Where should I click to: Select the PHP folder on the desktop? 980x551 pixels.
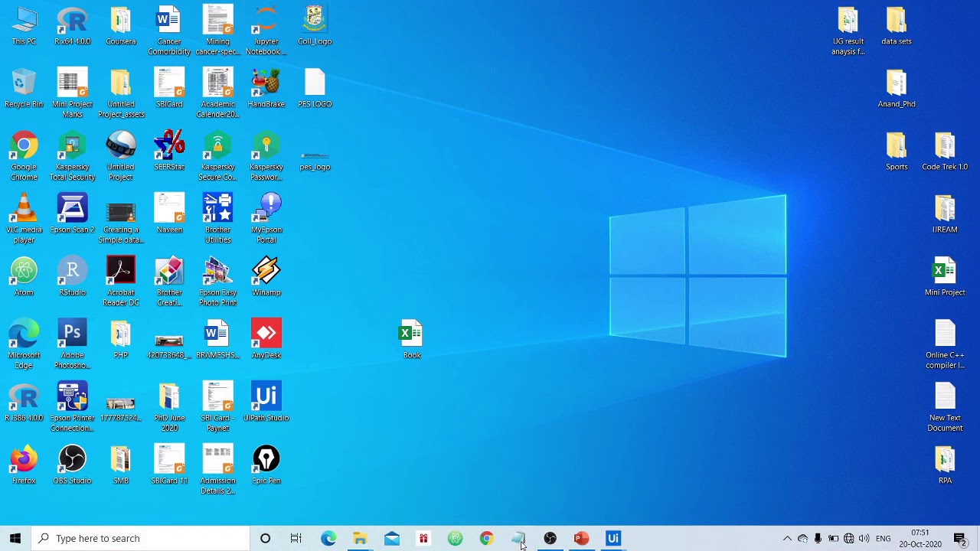click(x=121, y=341)
